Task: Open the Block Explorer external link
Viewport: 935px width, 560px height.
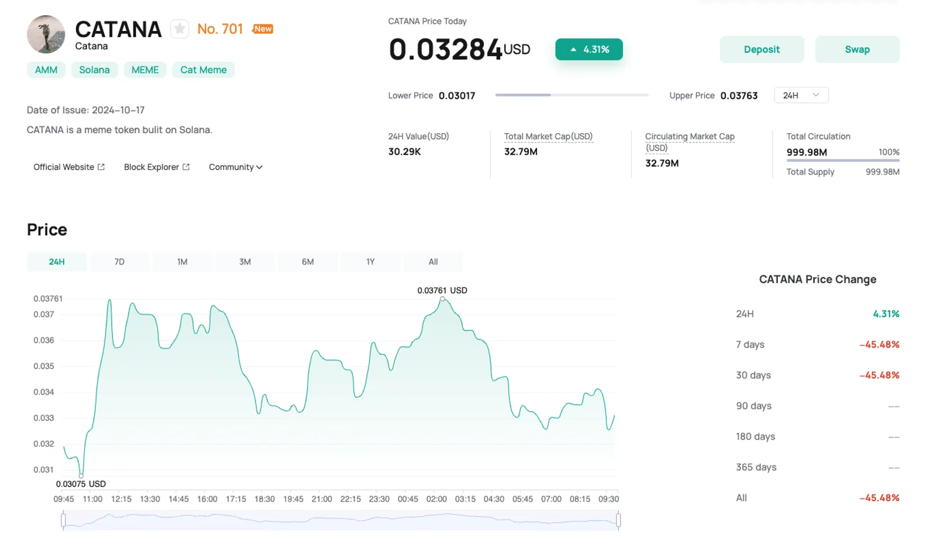Action: click(157, 167)
